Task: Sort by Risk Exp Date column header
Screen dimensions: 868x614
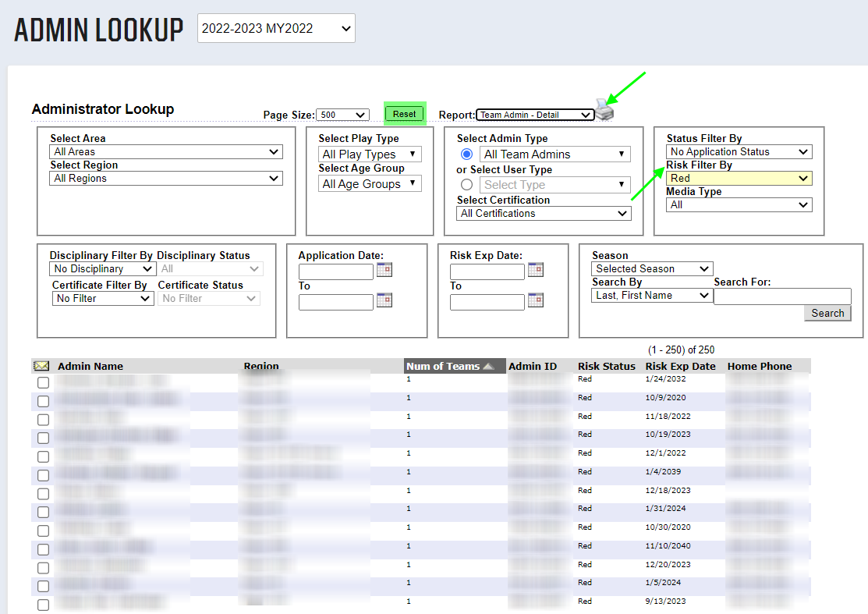Action: 680,366
